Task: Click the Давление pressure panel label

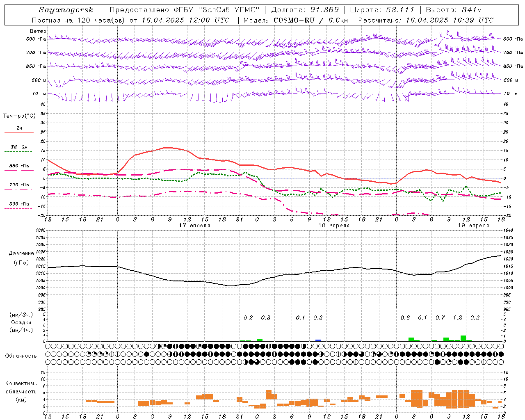Action: coord(21,253)
